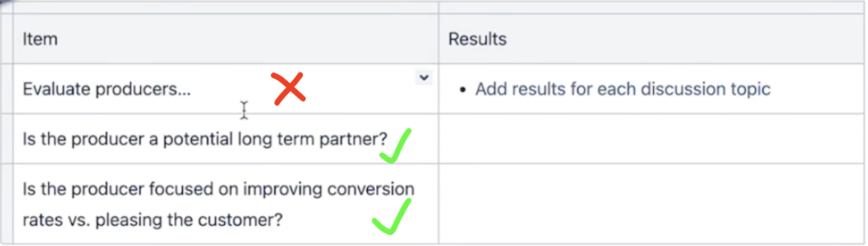Image resolution: width=868 pixels, height=246 pixels.
Task: Click 'Is the producer focused on improving conversion' text
Action: [x=218, y=189]
